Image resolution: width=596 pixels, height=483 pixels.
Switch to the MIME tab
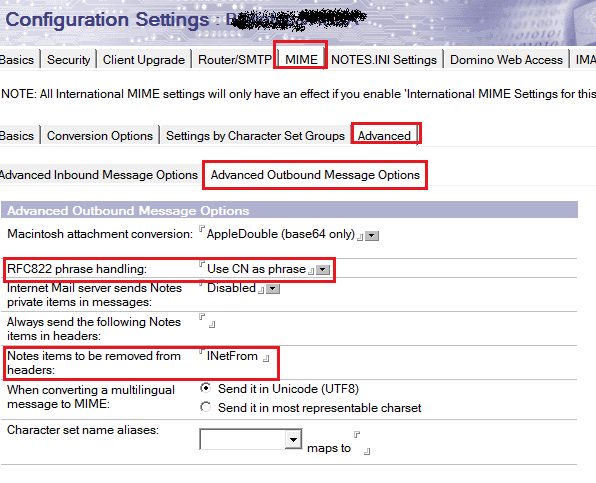[301, 60]
